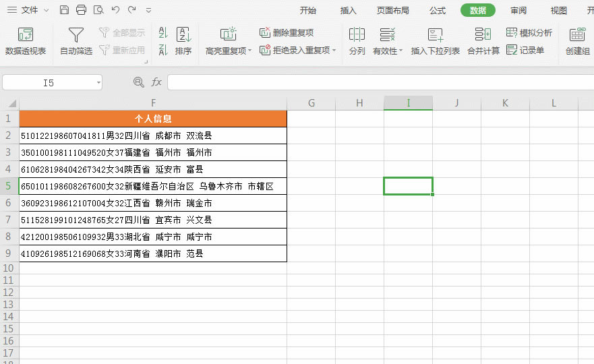Switch to the 页面布局 tab

[x=393, y=11]
